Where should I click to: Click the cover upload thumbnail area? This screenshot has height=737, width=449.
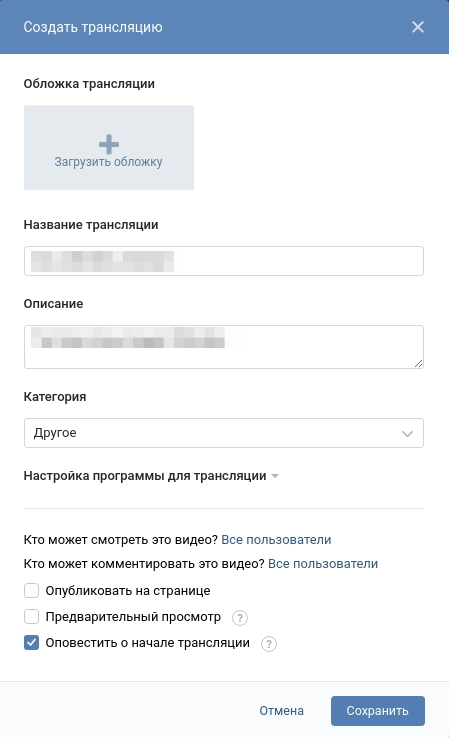point(109,148)
